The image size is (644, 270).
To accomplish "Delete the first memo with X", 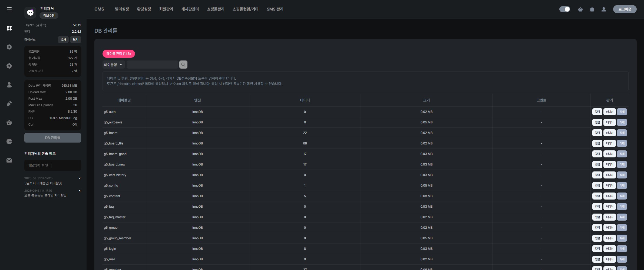I will tap(80, 178).
